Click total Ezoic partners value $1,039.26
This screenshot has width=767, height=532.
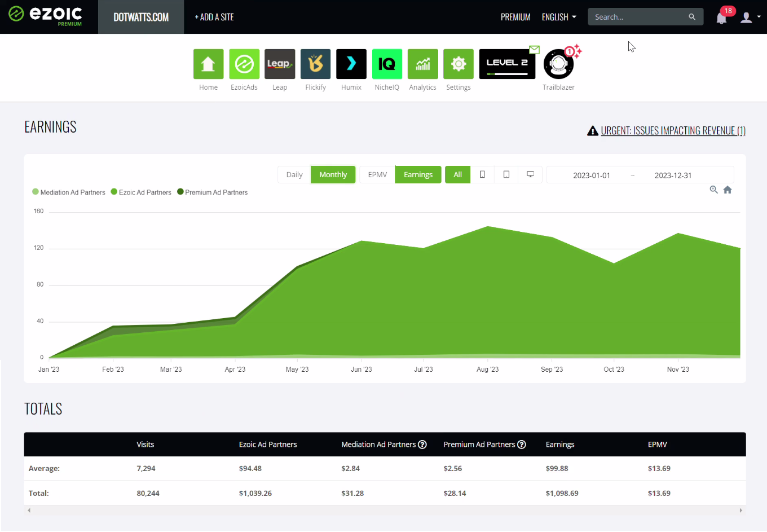point(255,493)
